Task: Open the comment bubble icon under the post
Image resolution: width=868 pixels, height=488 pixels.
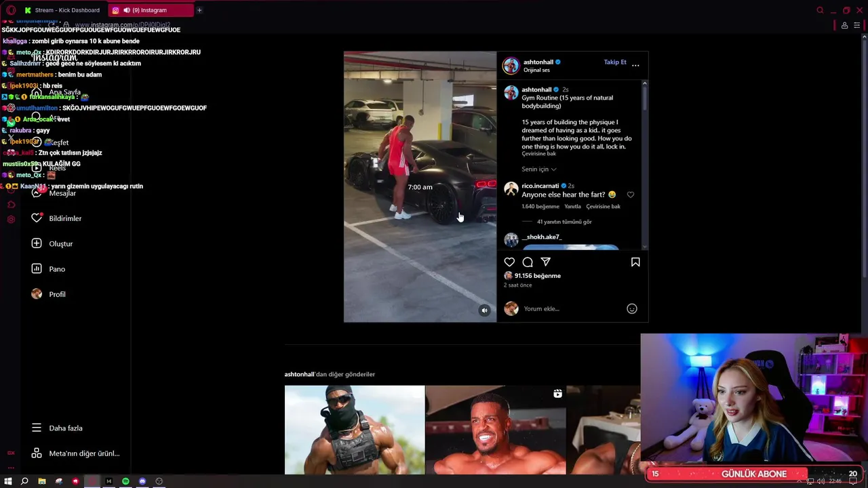Action: pyautogui.click(x=528, y=262)
